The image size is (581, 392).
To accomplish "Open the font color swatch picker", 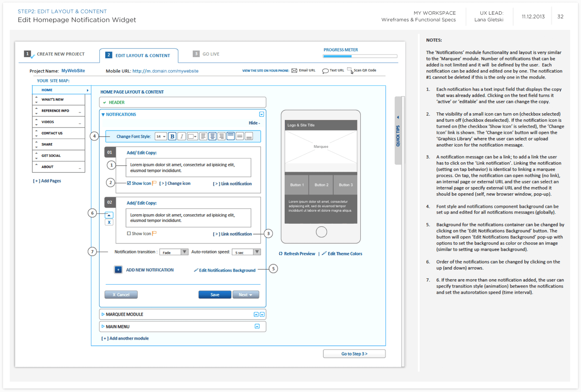I will point(192,136).
